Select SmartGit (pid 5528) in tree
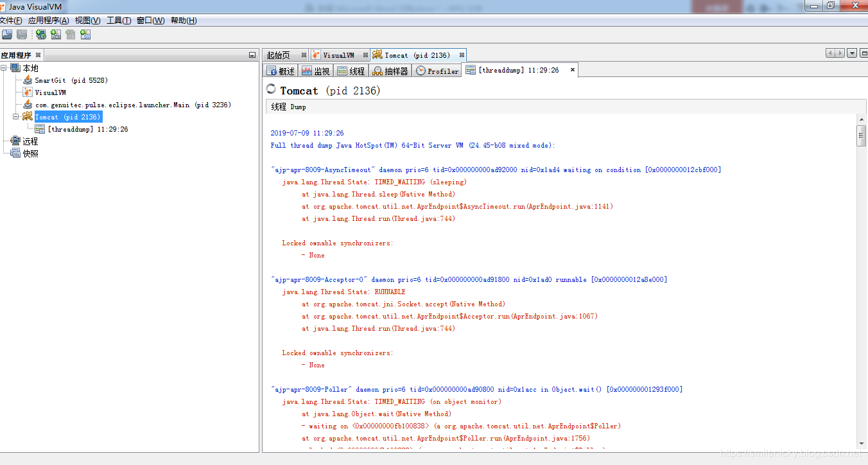This screenshot has width=868, height=465. click(71, 80)
